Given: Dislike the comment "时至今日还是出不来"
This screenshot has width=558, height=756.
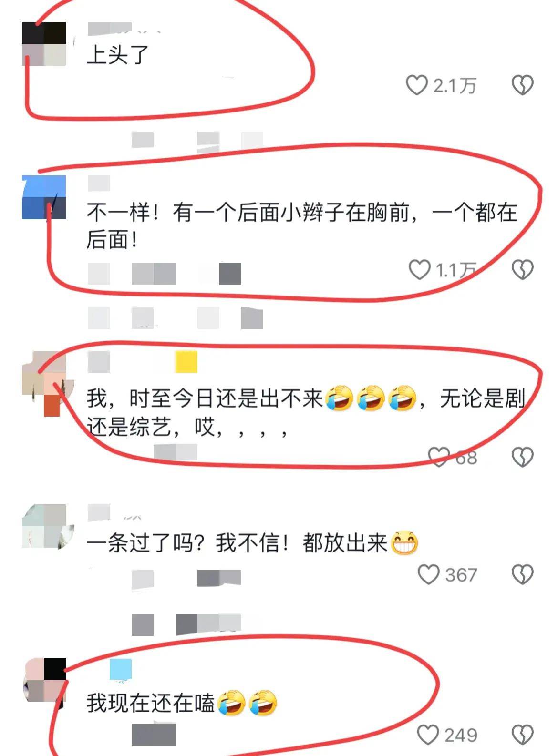Looking at the screenshot, I should click(522, 457).
